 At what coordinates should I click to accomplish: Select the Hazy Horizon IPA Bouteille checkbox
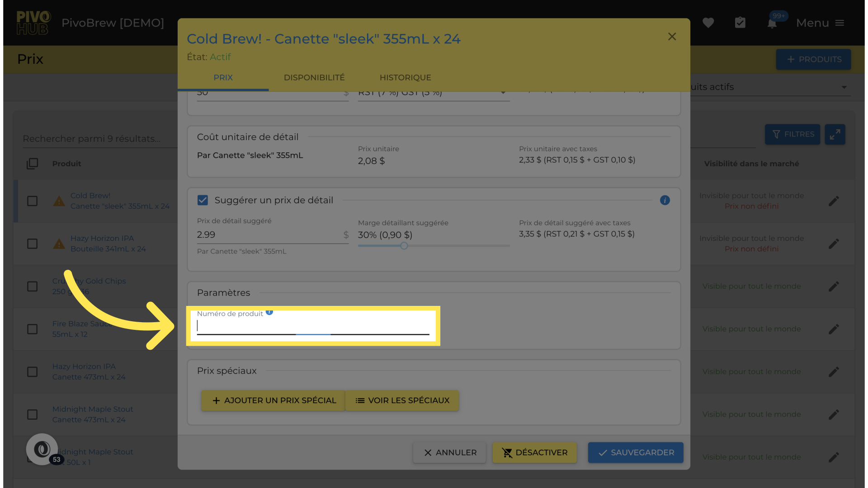point(32,244)
